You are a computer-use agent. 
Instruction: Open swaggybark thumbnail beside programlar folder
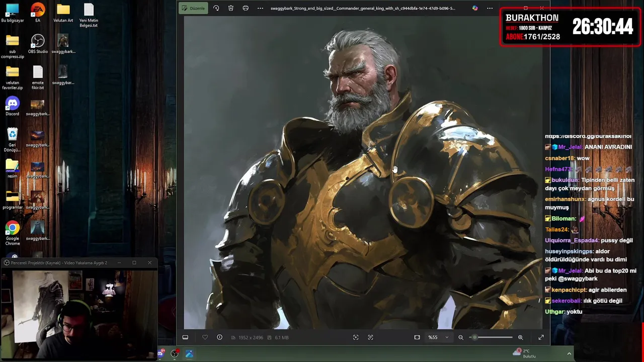[38, 200]
